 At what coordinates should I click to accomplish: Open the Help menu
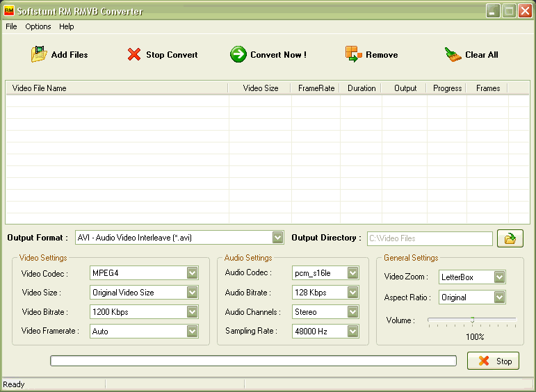coord(66,26)
